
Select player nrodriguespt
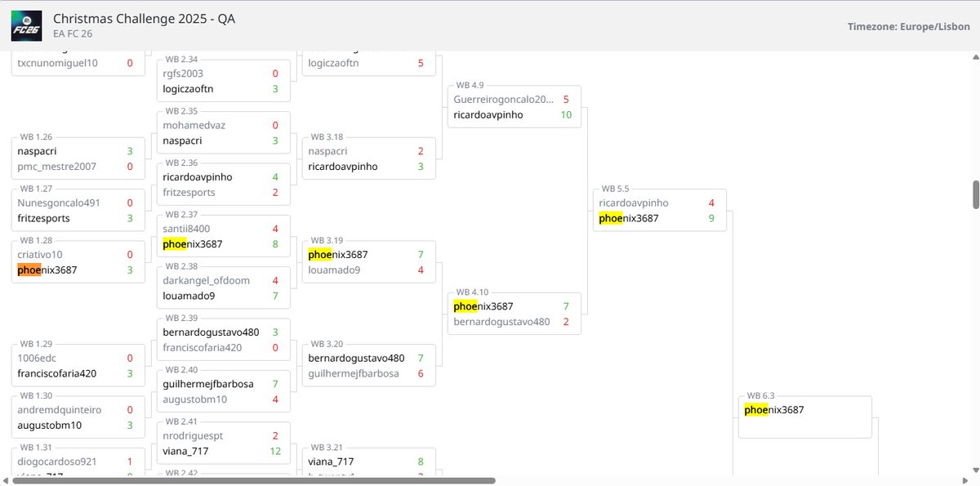coord(192,435)
